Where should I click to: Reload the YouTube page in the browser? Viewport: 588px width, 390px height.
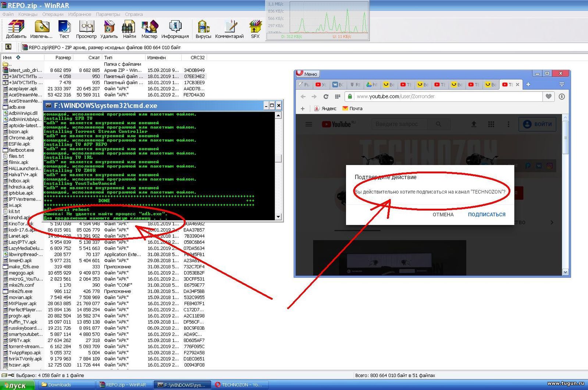pos(326,96)
